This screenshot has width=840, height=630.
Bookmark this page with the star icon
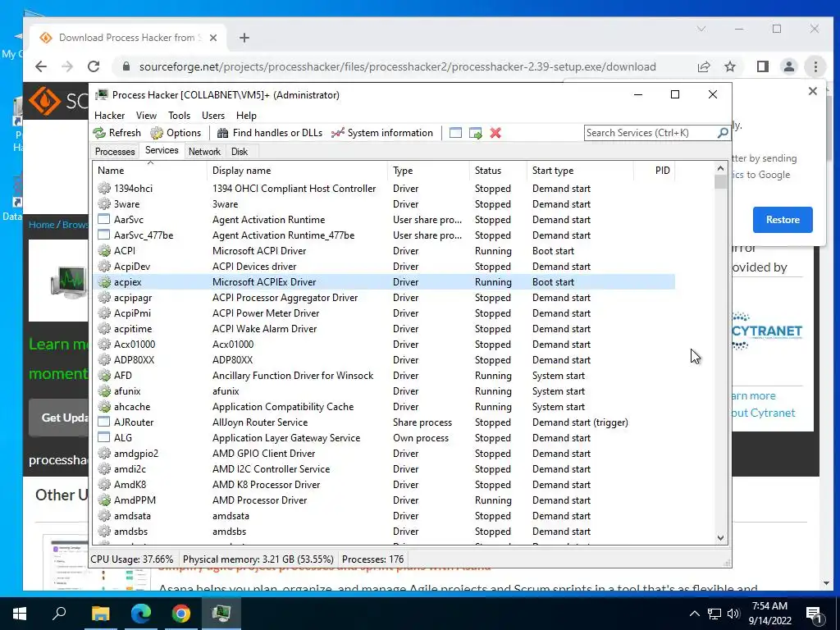coord(729,66)
